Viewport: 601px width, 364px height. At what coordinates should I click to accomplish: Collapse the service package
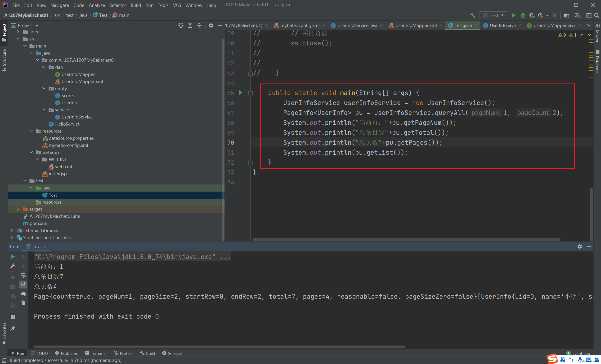(44, 110)
